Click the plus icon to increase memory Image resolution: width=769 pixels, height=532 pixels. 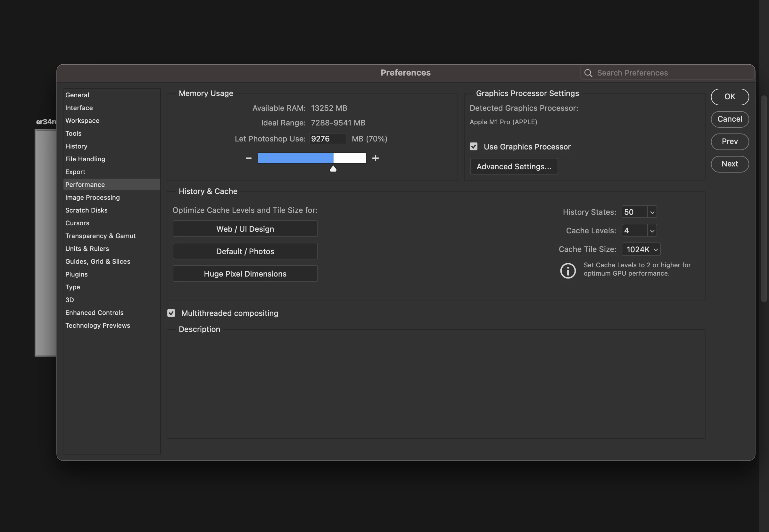pos(375,158)
